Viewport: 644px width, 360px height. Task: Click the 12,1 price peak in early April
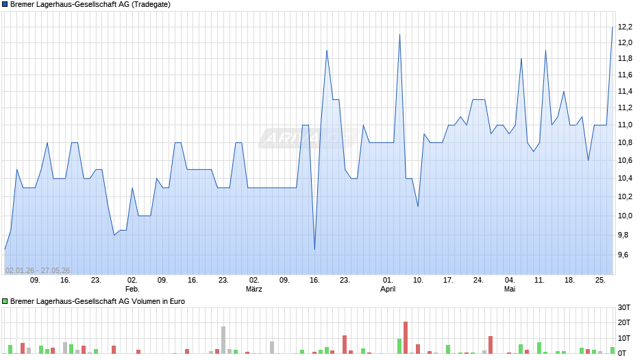tap(399, 34)
